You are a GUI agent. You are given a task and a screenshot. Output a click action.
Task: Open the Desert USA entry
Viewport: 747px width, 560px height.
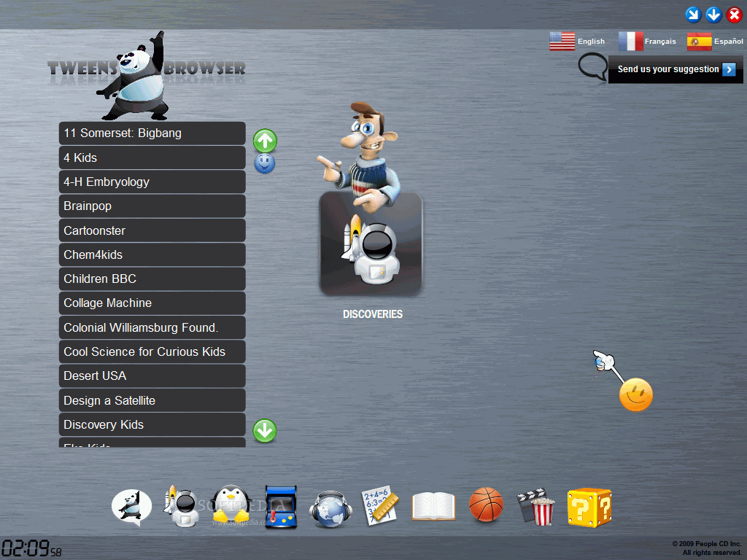tap(152, 376)
